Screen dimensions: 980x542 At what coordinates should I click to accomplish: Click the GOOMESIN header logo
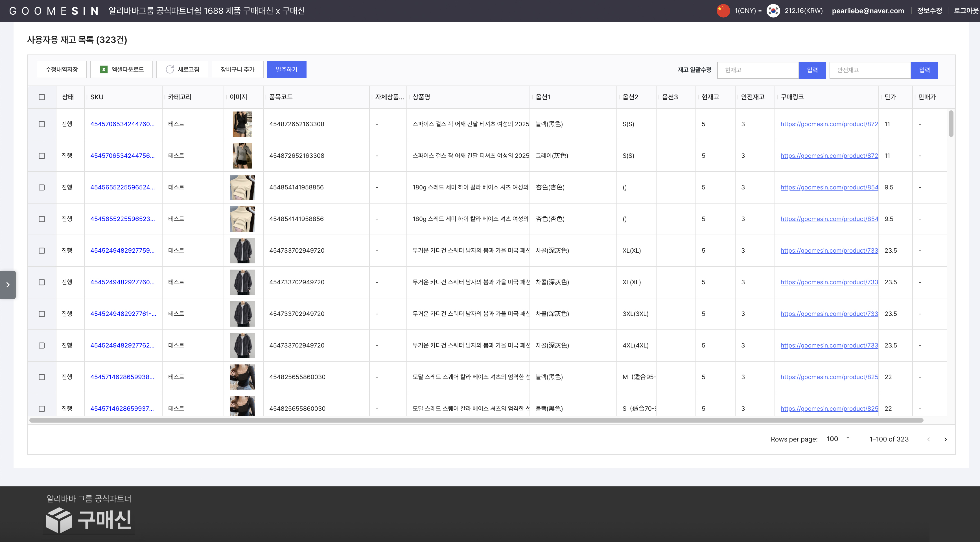tap(54, 11)
